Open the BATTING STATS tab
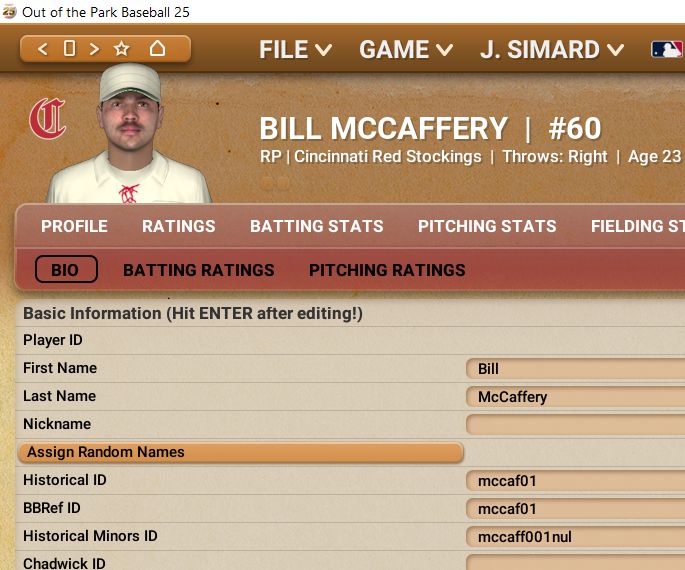This screenshot has height=570, width=685. click(316, 226)
